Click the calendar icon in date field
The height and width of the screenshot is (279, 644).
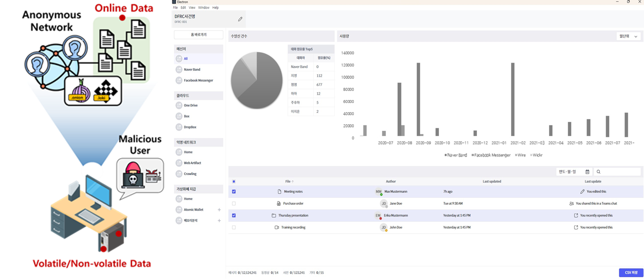(587, 172)
